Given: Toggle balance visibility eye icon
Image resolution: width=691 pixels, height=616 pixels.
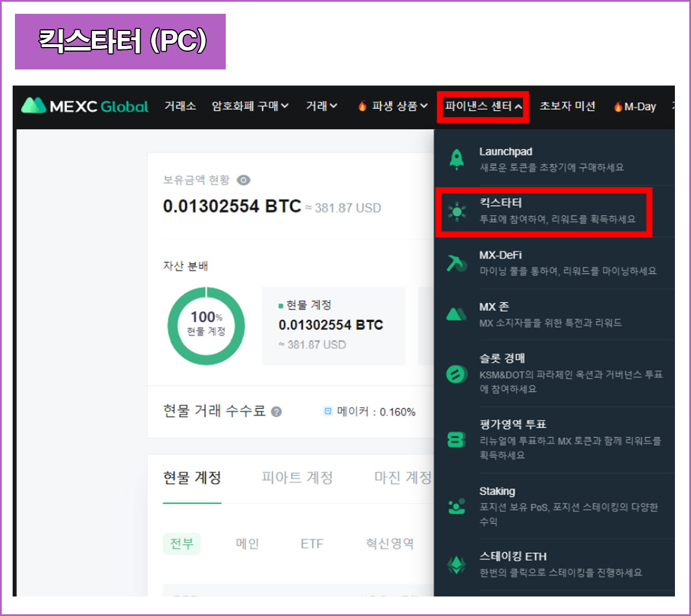Looking at the screenshot, I should pos(244,180).
